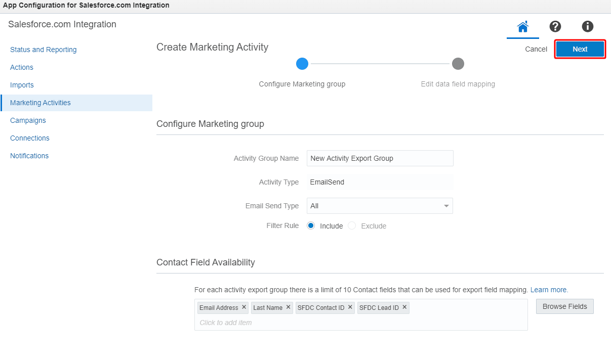Open the Imports section
The width and height of the screenshot is (611, 364).
[22, 85]
